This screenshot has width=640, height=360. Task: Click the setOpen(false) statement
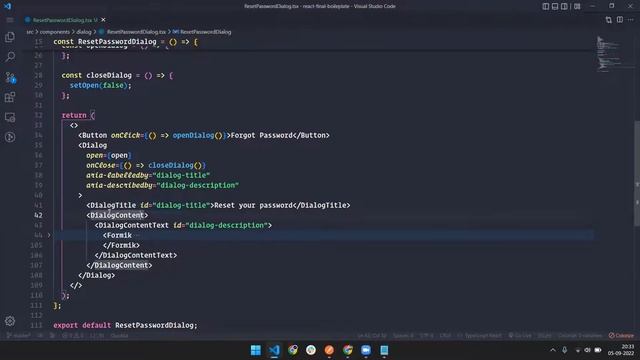[101, 85]
